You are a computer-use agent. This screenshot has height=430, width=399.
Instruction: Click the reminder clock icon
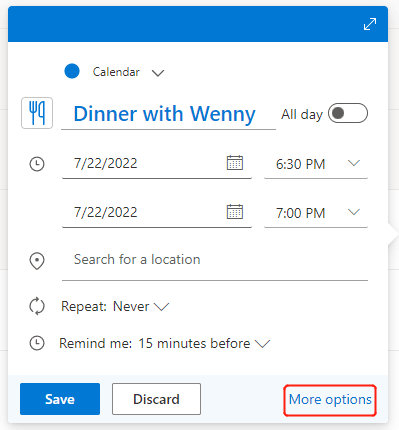[37, 343]
